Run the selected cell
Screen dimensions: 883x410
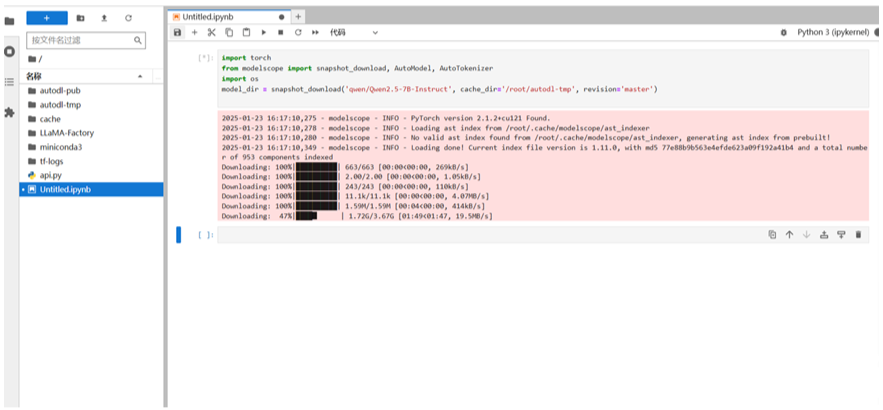(x=263, y=33)
